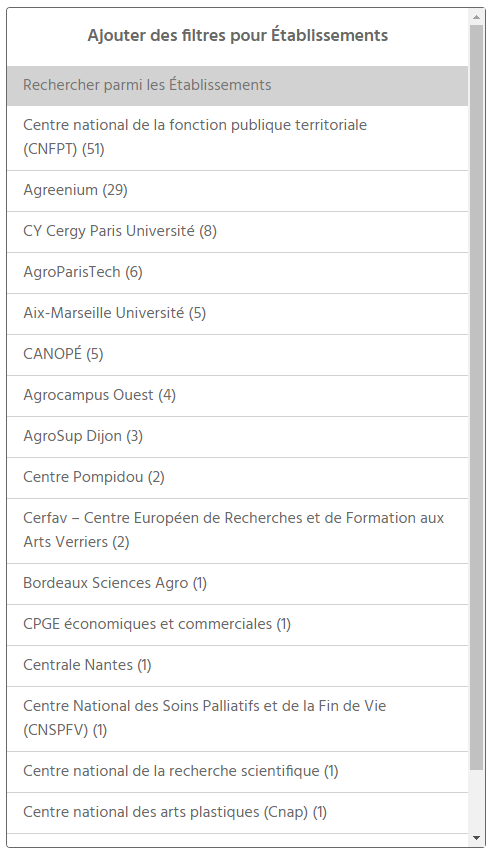Click the scrollbar down arrow

point(477,838)
